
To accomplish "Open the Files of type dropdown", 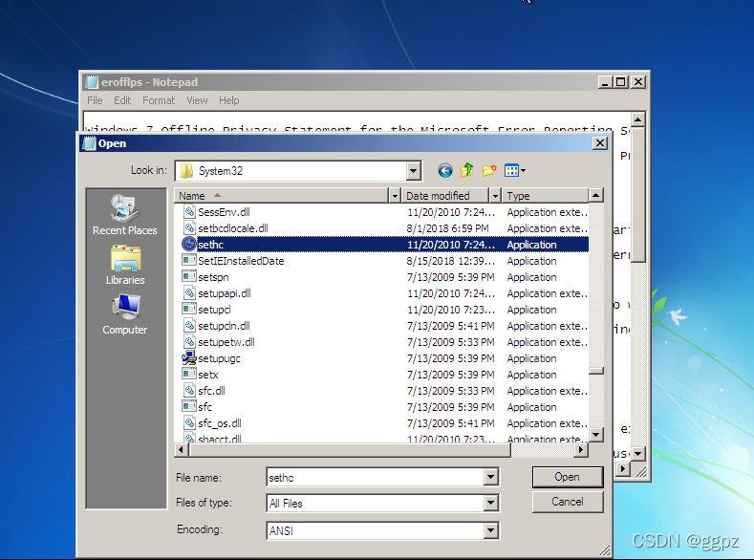I will [490, 503].
